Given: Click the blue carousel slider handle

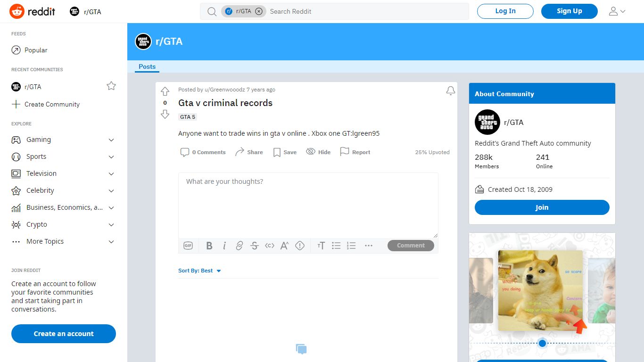Looking at the screenshot, I should (x=542, y=343).
